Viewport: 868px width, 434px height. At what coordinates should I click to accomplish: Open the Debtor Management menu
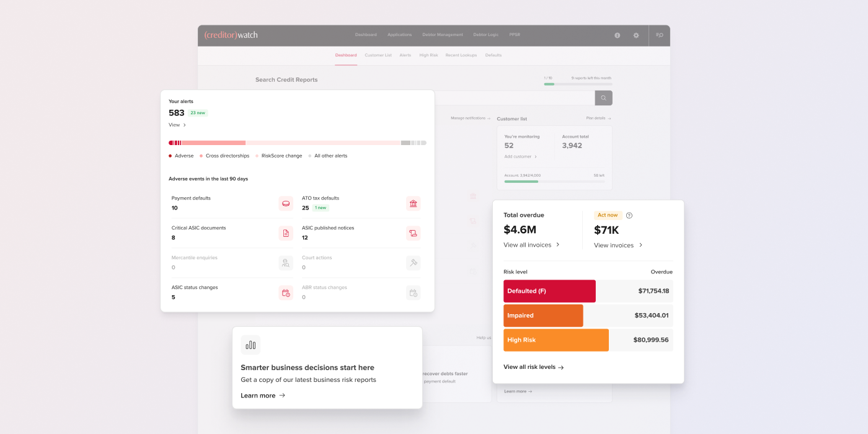click(442, 35)
